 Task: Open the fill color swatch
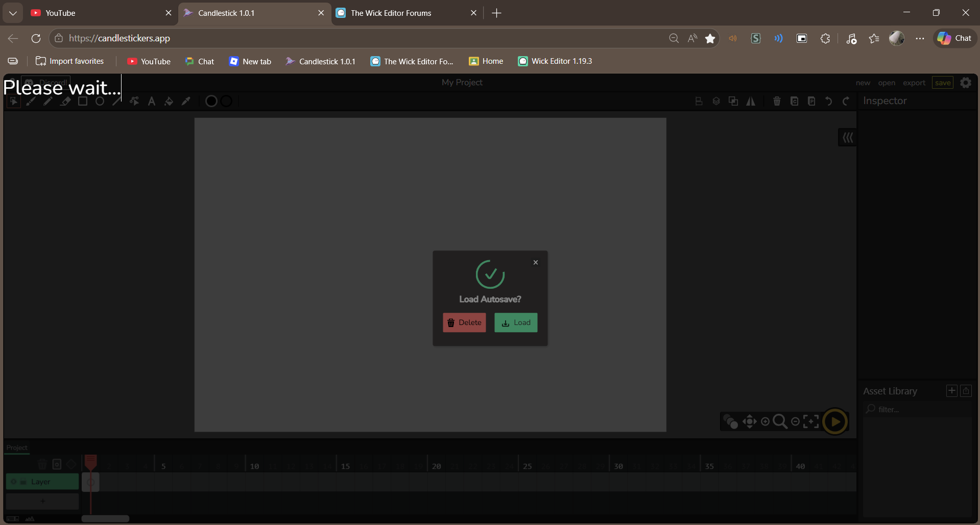pos(211,102)
